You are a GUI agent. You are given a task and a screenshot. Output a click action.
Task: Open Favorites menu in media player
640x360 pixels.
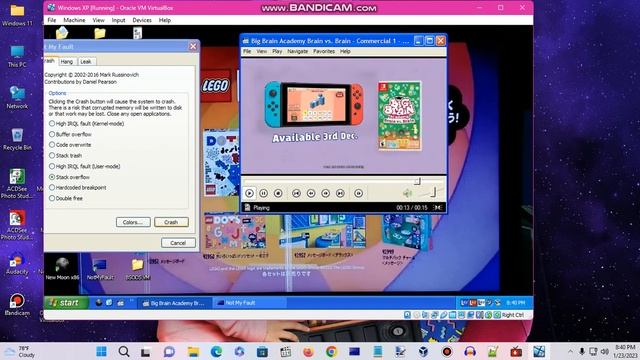324,51
